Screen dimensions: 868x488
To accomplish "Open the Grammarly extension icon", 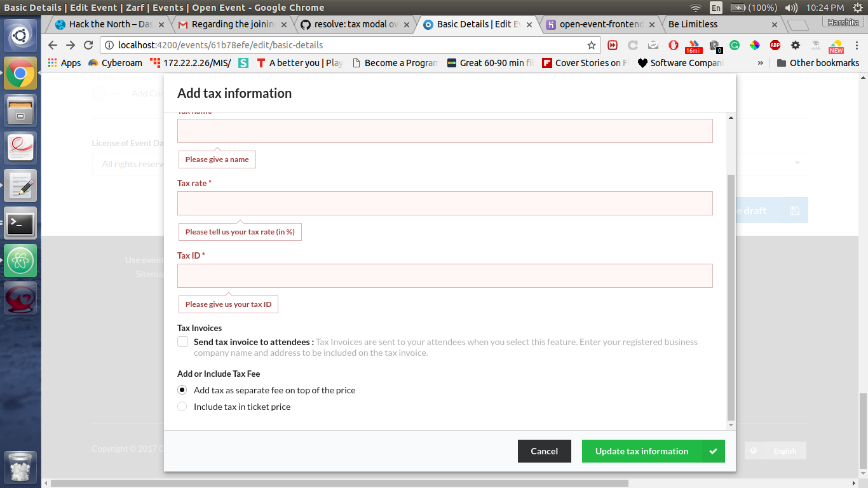I will pyautogui.click(x=735, y=45).
